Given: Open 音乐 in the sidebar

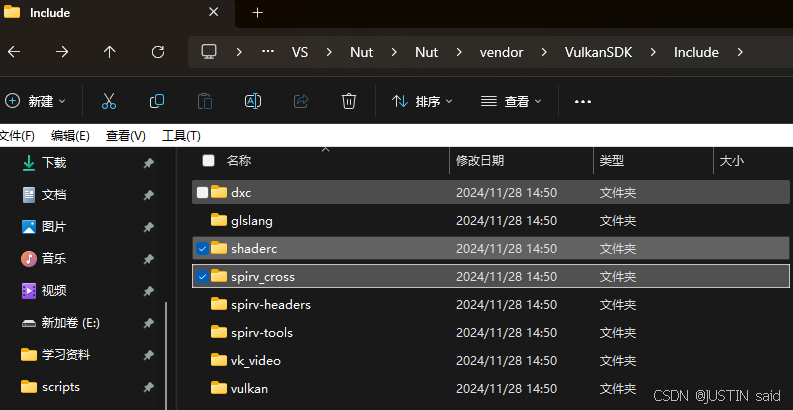Looking at the screenshot, I should click(x=54, y=259).
